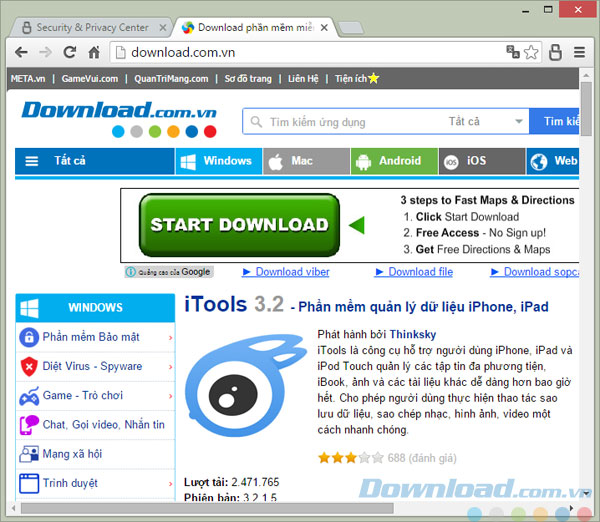The width and height of the screenshot is (600, 522).
Task: Click the START DOWNLOAD button
Action: 239,225
